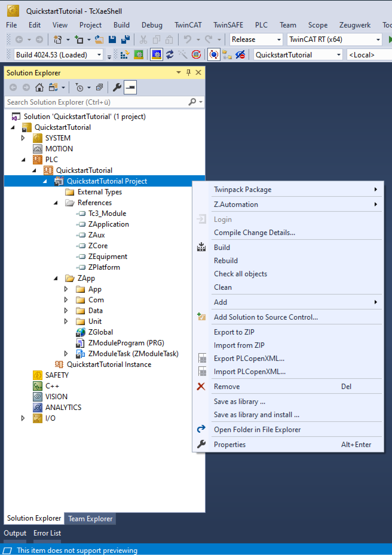The image size is (392, 555).
Task: Click the Open File toolbar icon
Action: [x=99, y=39]
